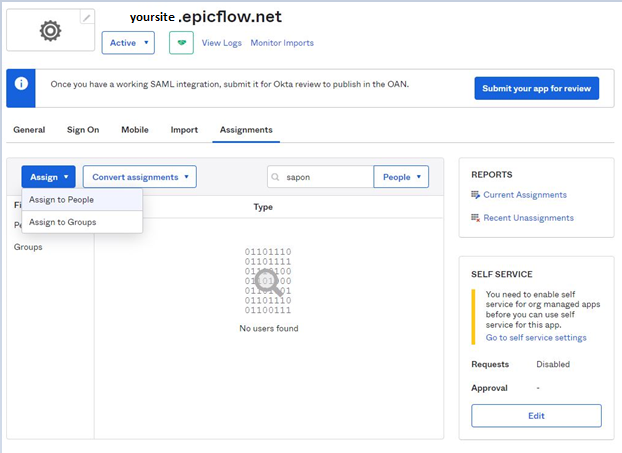Open the Import tab
Viewport: 622px width, 453px height.
(184, 130)
